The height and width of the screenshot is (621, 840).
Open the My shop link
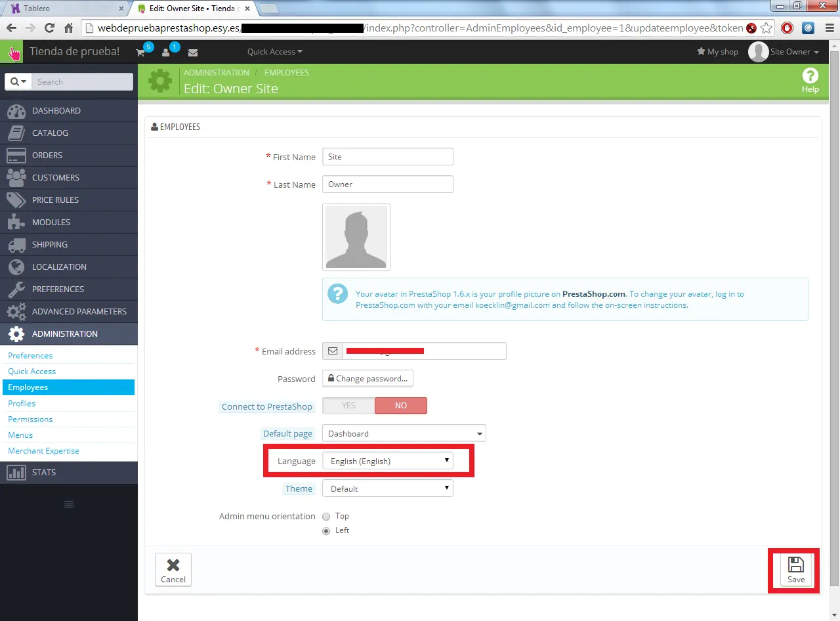[x=717, y=52]
